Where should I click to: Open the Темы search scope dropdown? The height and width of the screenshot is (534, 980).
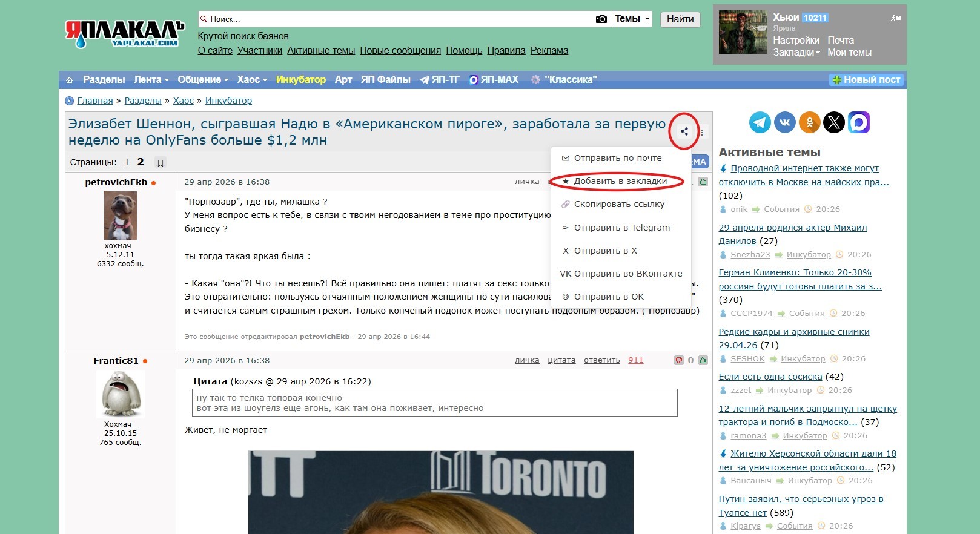(631, 19)
